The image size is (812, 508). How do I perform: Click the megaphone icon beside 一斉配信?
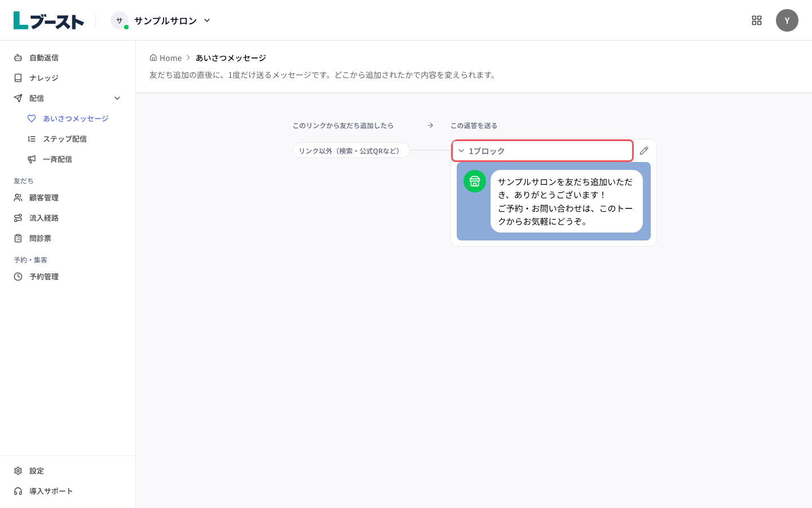tap(32, 159)
